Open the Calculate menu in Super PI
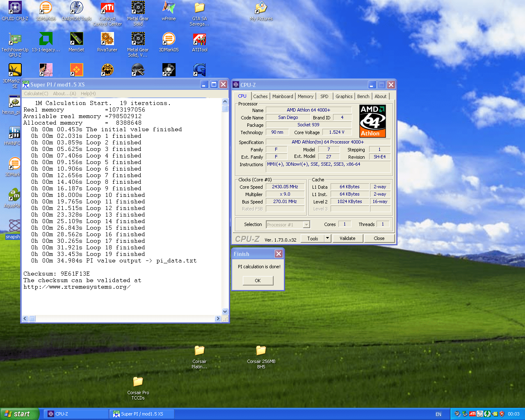525x420 pixels. point(36,94)
